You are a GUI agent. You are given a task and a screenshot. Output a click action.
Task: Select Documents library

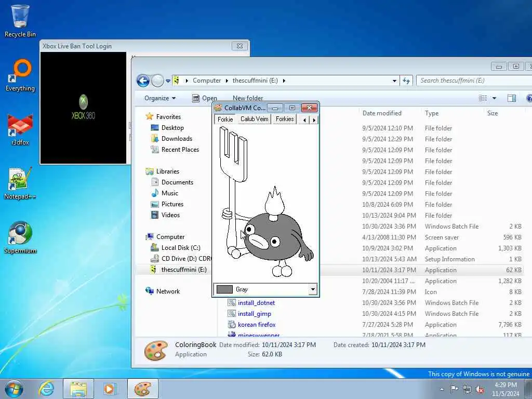177,182
